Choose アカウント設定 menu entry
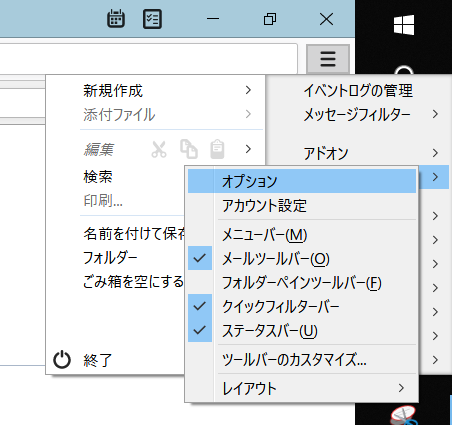Screen dimensions: 452x425 [302, 206]
